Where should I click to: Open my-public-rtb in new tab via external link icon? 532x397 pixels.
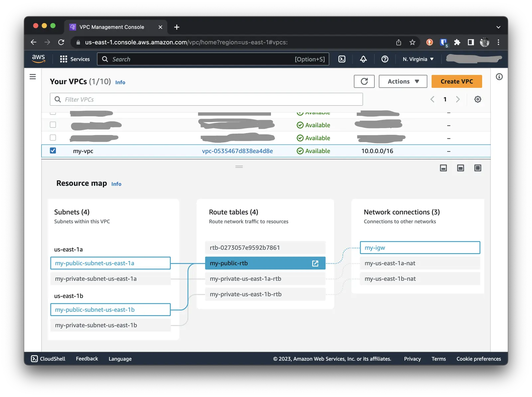pyautogui.click(x=315, y=263)
